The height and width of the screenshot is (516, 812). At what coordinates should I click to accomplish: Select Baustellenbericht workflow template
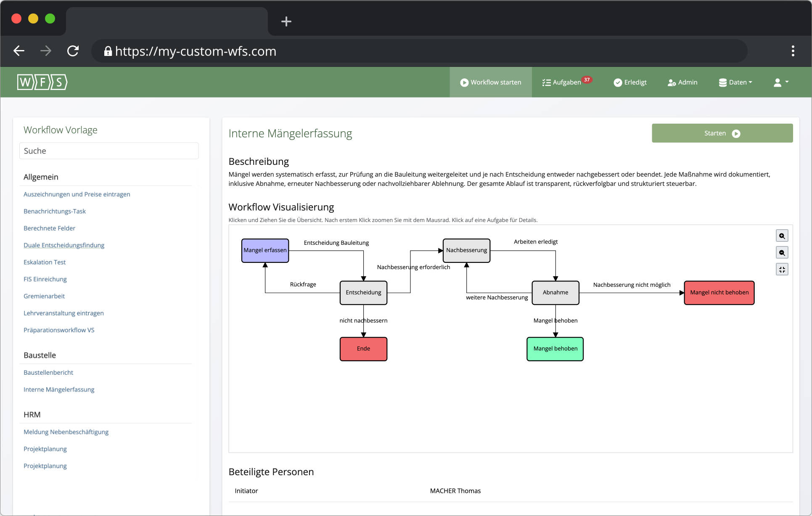tap(48, 373)
